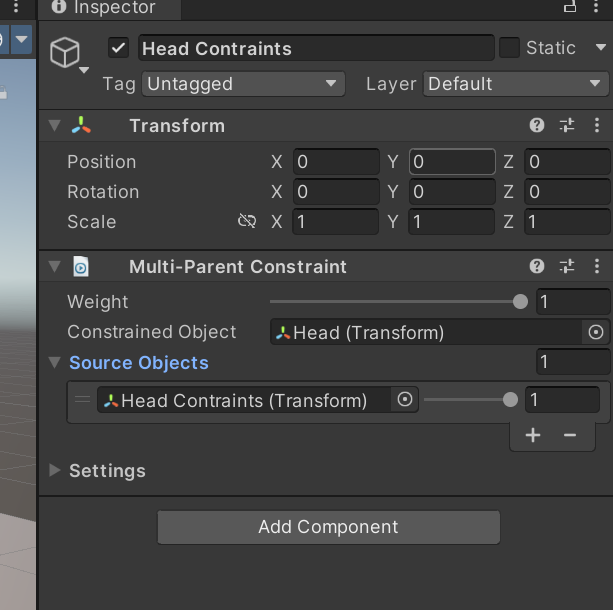
Task: Click Position X field
Action: pyautogui.click(x=336, y=161)
